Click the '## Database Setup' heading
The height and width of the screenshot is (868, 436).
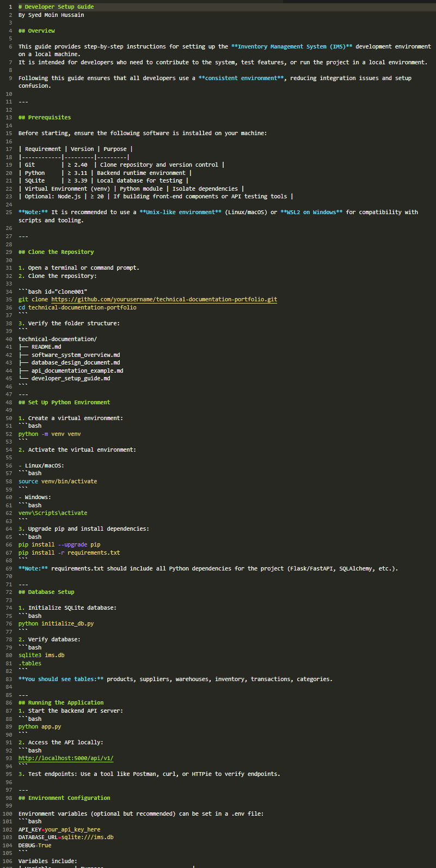tap(46, 592)
